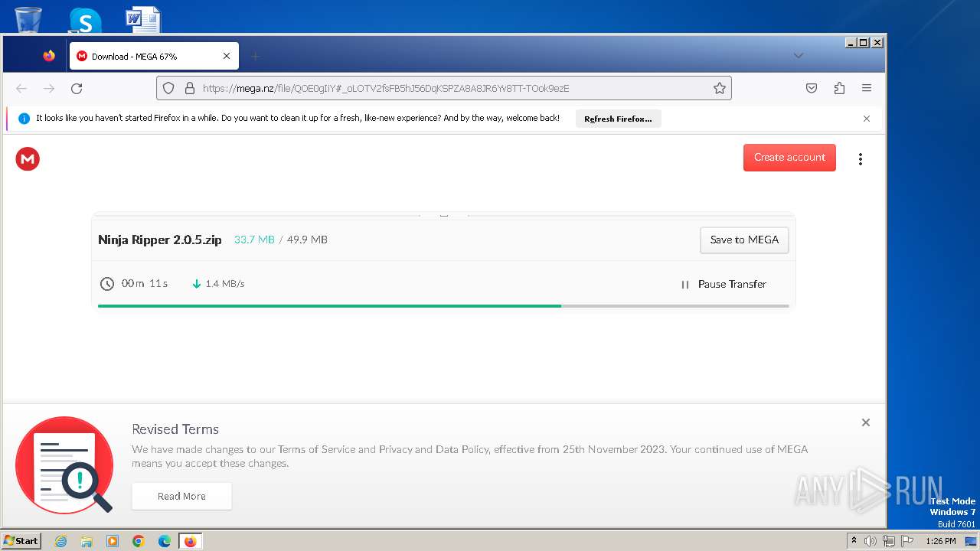Click the Refresh Firefox… button
This screenshot has height=551, width=980.
(618, 119)
